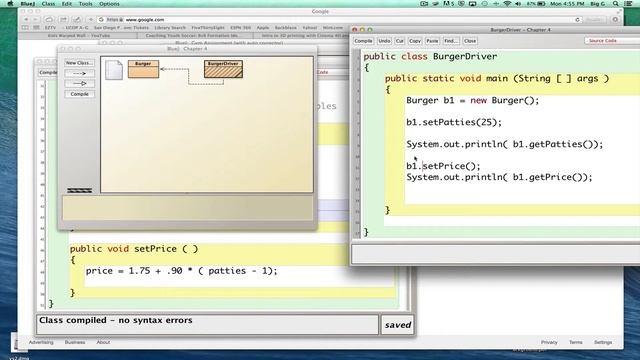The height and width of the screenshot is (360, 640).
Task: Select the Burger class box in diagram
Action: (x=143, y=69)
